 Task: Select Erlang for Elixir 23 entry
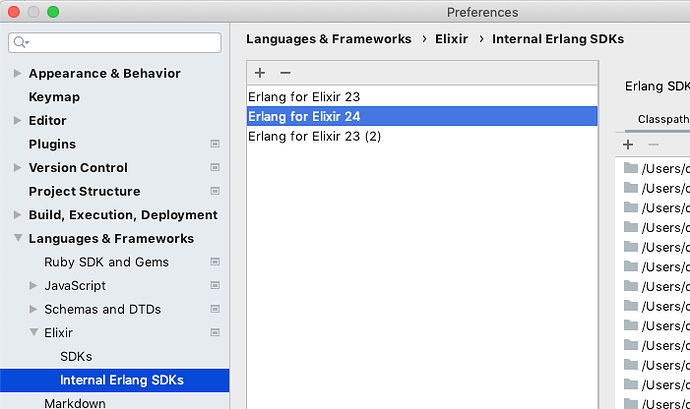click(x=422, y=96)
